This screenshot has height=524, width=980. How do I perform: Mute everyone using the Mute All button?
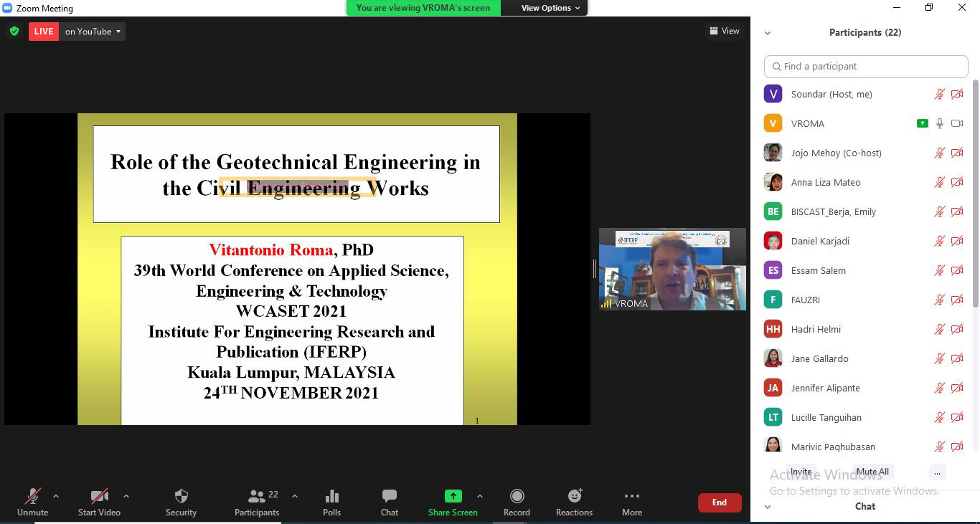(x=872, y=472)
